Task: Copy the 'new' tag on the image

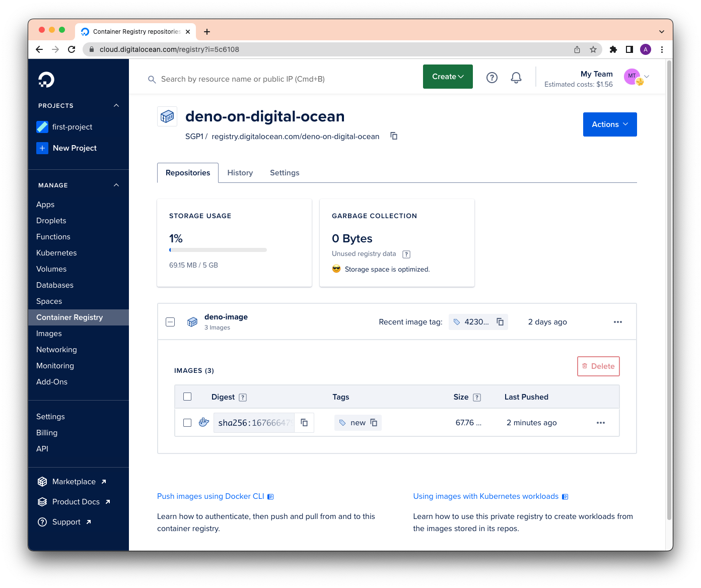Action: pyautogui.click(x=373, y=423)
